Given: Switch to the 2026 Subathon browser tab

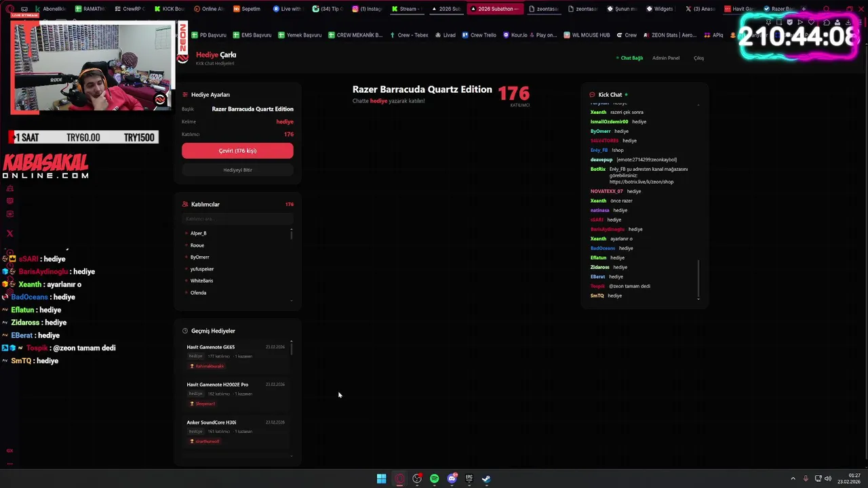Looking at the screenshot, I should tap(495, 9).
